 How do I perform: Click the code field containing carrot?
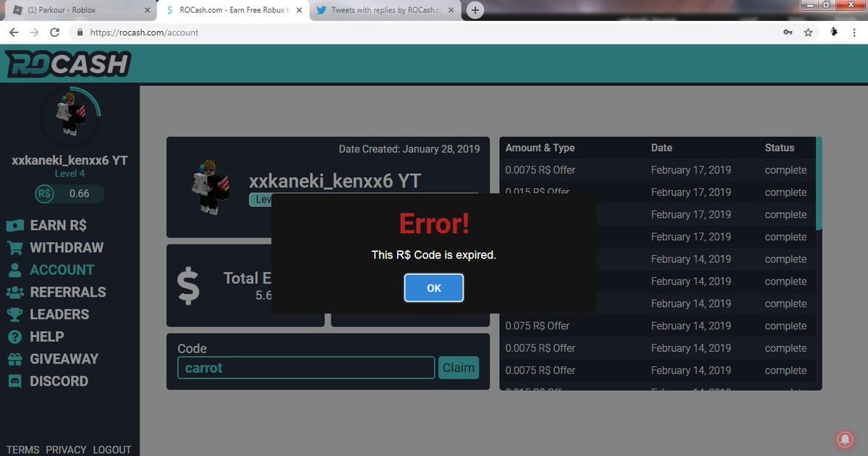(306, 368)
